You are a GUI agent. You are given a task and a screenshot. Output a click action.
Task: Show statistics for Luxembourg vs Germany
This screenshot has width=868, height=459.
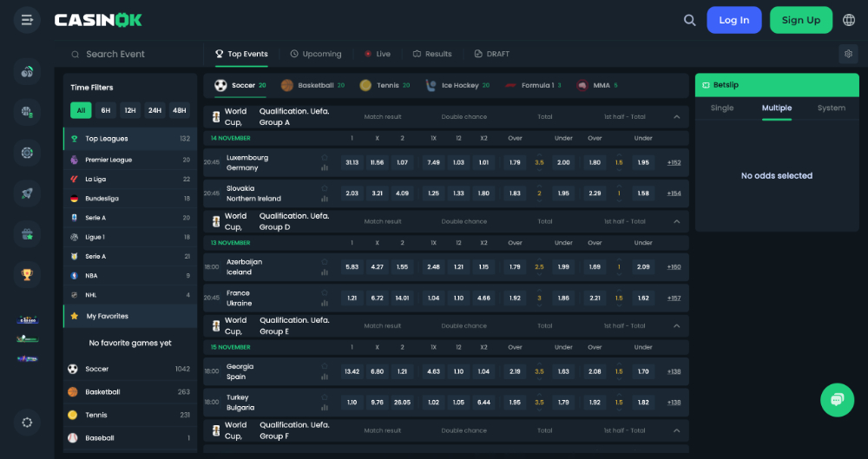[325, 167]
